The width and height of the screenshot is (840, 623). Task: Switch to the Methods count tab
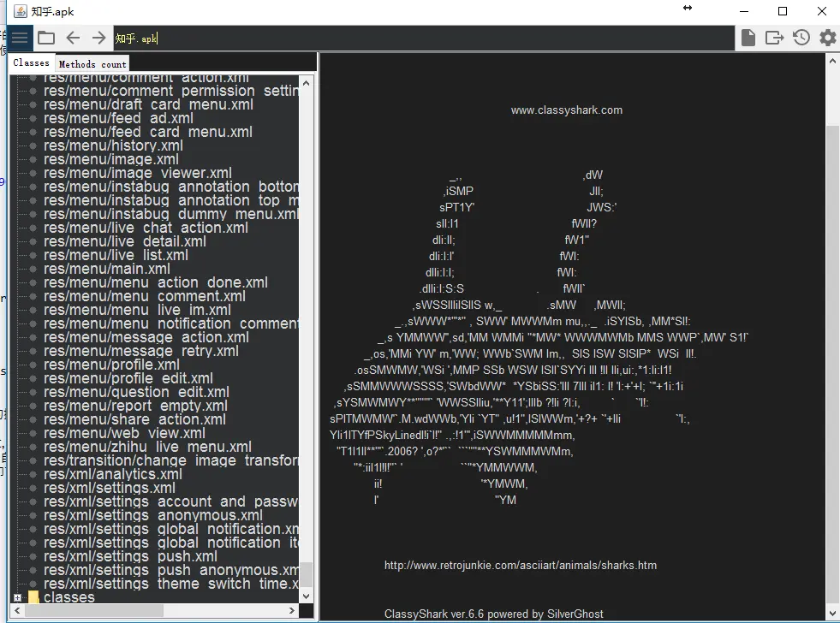click(92, 64)
